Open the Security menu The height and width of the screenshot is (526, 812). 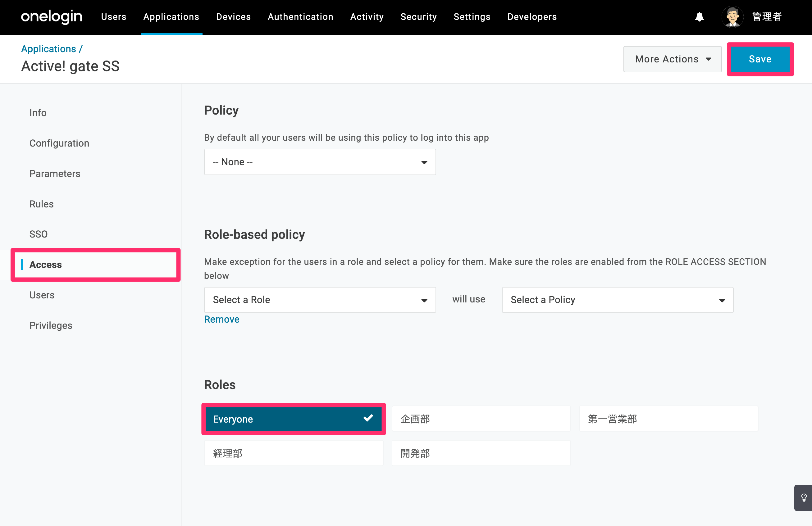coord(419,17)
